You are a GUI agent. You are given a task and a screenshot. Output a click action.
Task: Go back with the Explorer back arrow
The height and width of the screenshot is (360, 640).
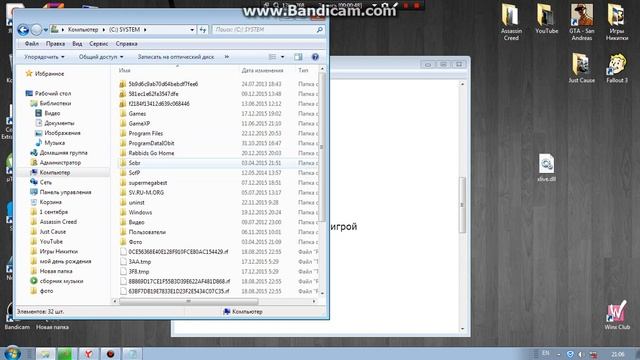23,30
